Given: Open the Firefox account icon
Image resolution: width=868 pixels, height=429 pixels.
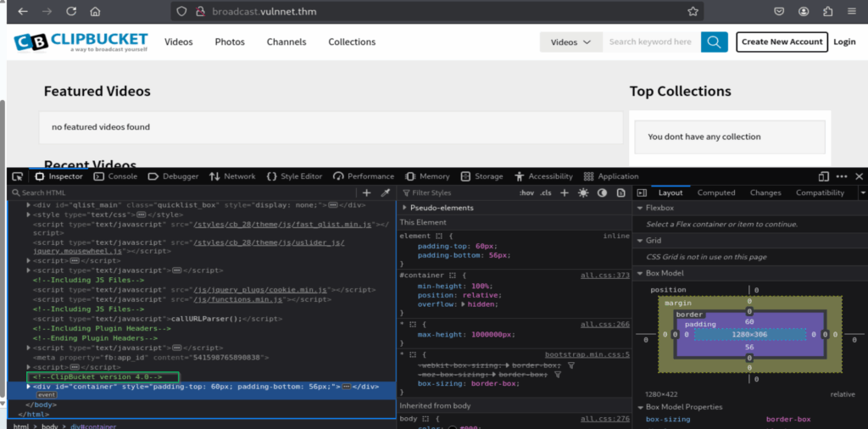Looking at the screenshot, I should pyautogui.click(x=804, y=11).
